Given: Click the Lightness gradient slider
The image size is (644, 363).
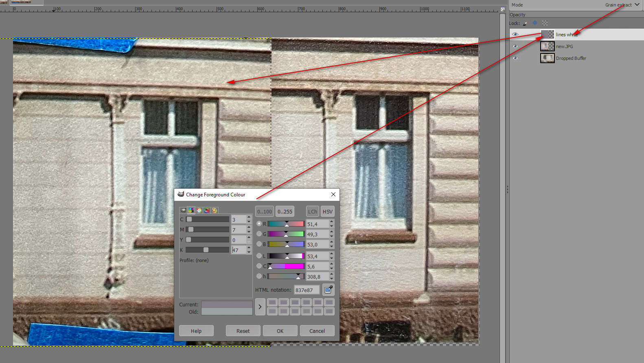Looking at the screenshot, I should click(x=286, y=256).
